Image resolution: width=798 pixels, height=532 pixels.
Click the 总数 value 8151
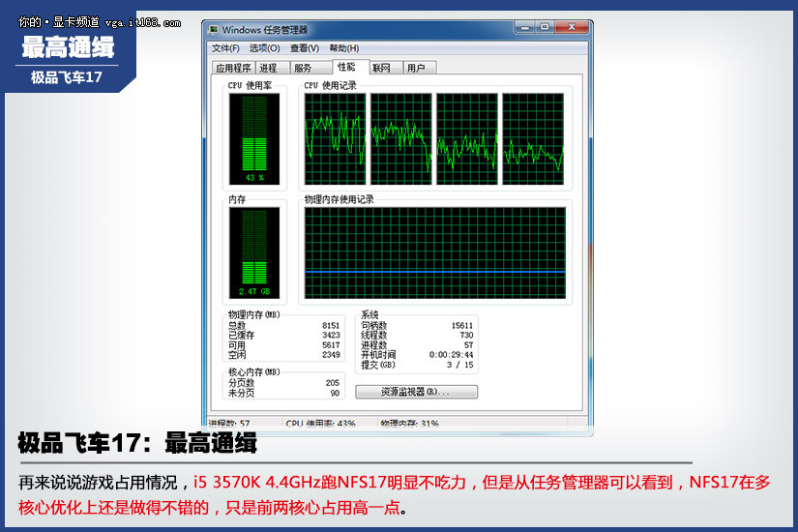click(331, 325)
